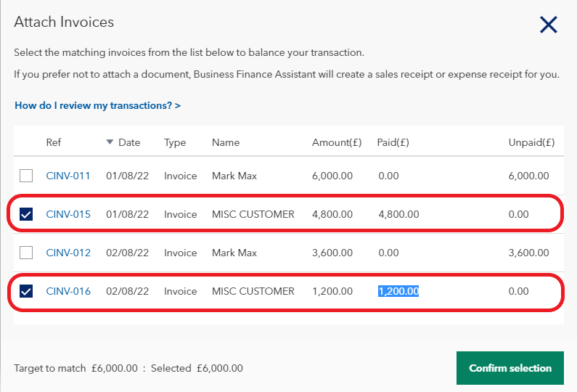The height and width of the screenshot is (392, 577).
Task: Click the Mark Max name in CINV-012 row
Action: (234, 253)
